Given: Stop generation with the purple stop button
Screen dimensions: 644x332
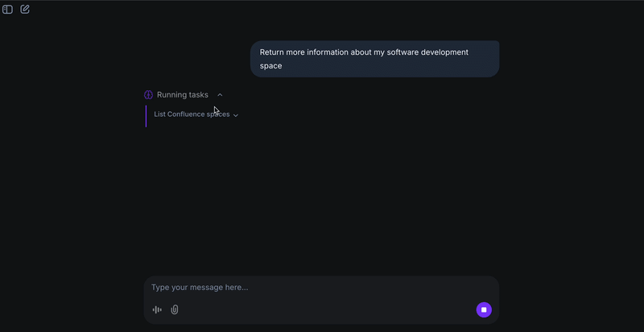Looking at the screenshot, I should [484, 309].
